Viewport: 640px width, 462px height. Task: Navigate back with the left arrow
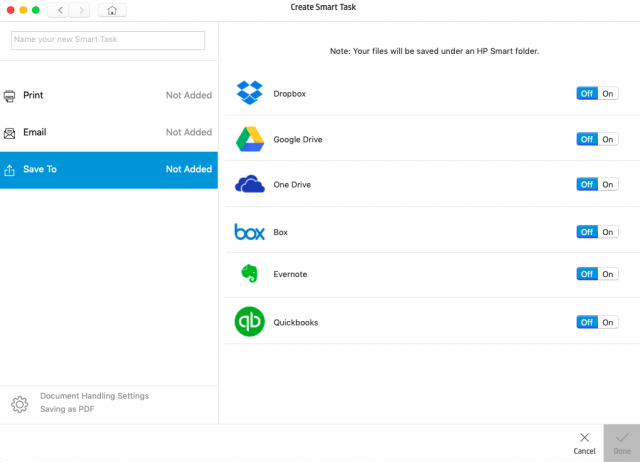click(61, 10)
